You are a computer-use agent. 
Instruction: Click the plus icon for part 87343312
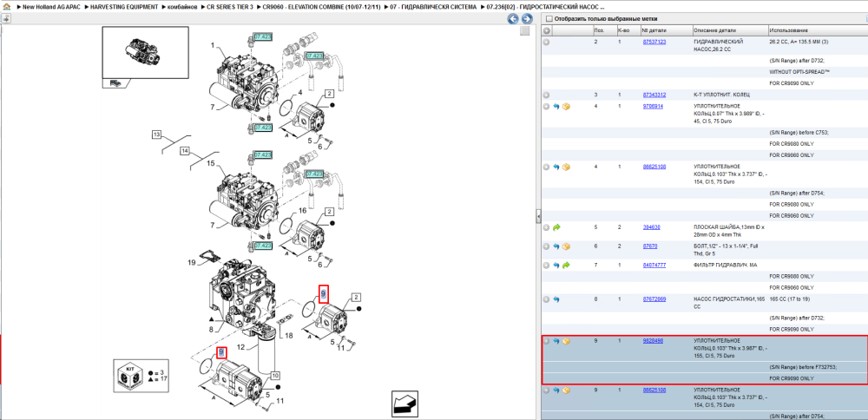546,95
